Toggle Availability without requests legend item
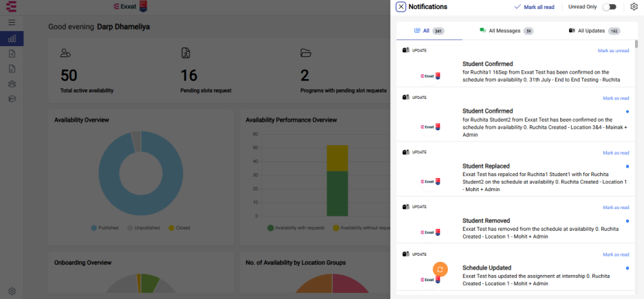Screen dimensions: 644x299 tap(361, 228)
